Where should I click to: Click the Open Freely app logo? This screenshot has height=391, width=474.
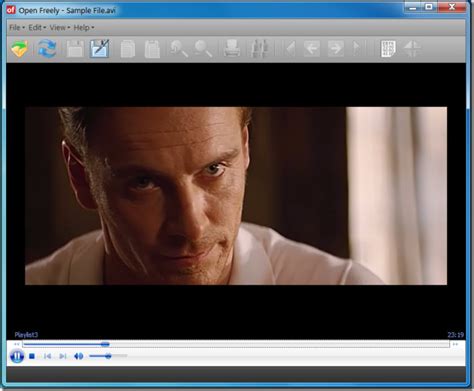pyautogui.click(x=11, y=10)
